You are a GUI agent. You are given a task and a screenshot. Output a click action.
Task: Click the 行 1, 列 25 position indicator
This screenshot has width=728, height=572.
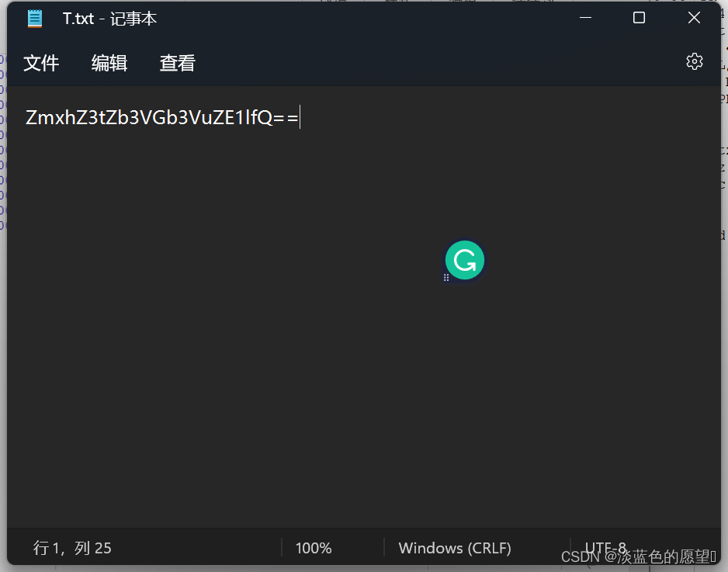click(x=72, y=548)
